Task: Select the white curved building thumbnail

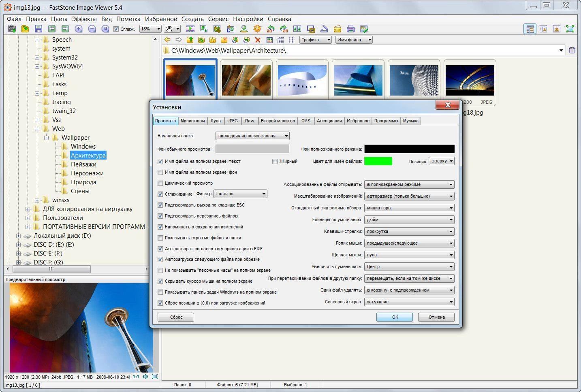Action: [x=302, y=80]
